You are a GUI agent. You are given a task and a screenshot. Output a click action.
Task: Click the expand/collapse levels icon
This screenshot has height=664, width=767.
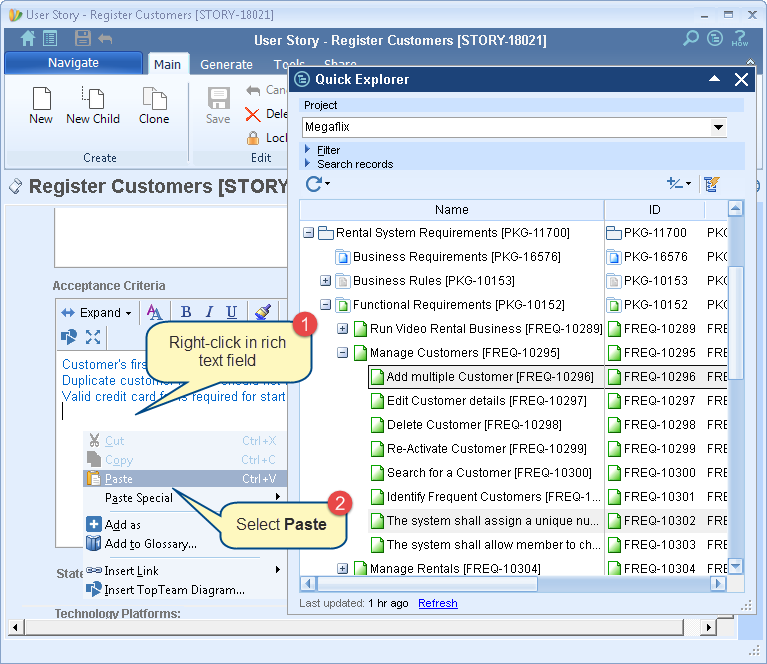pyautogui.click(x=679, y=184)
